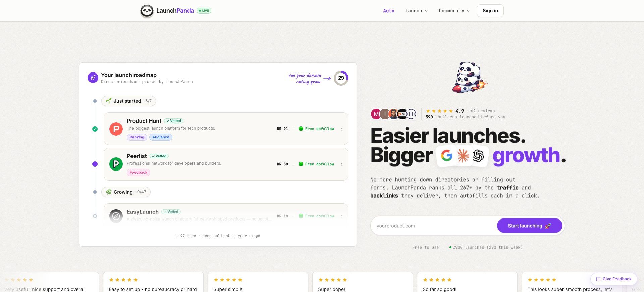Click the Product Hunt logo icon
This screenshot has height=292, width=644.
tap(116, 129)
